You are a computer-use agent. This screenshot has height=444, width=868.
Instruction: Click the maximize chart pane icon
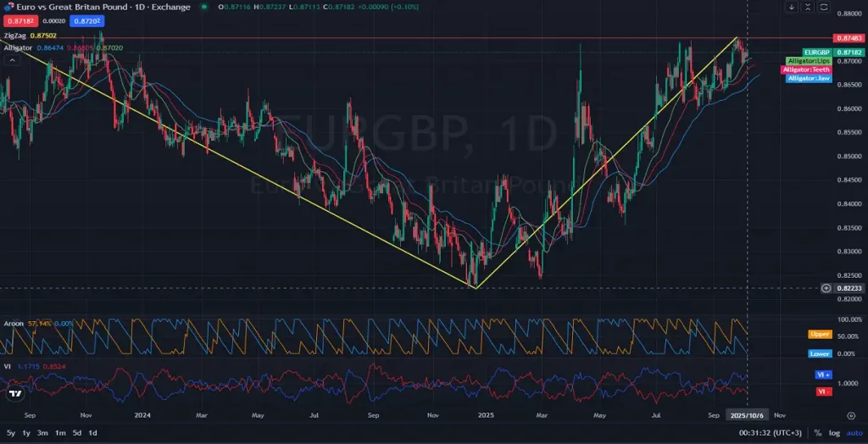pos(822,7)
